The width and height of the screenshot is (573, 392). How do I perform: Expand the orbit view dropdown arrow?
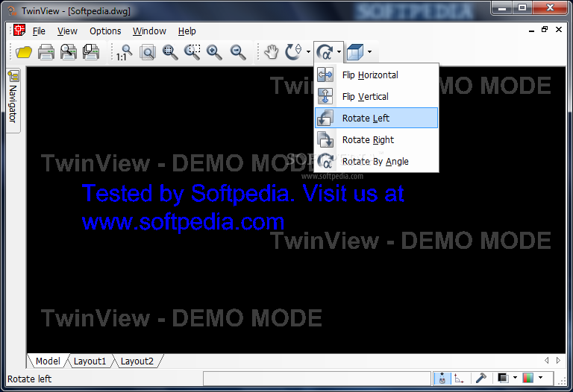point(308,52)
